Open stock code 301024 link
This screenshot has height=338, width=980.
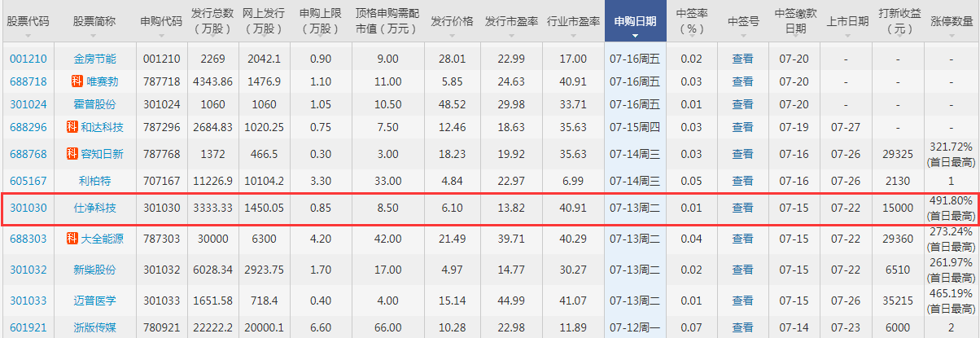[28, 104]
